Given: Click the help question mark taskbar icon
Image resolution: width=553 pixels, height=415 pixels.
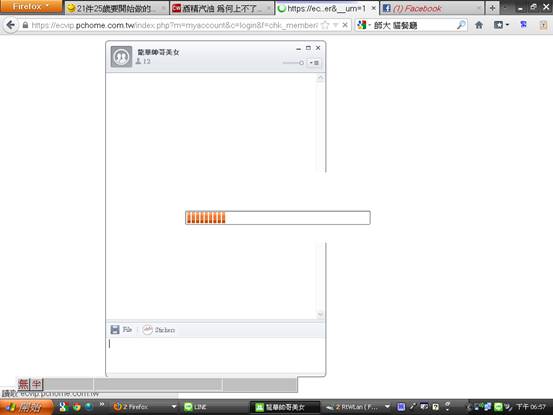Looking at the screenshot, I should tap(436, 407).
